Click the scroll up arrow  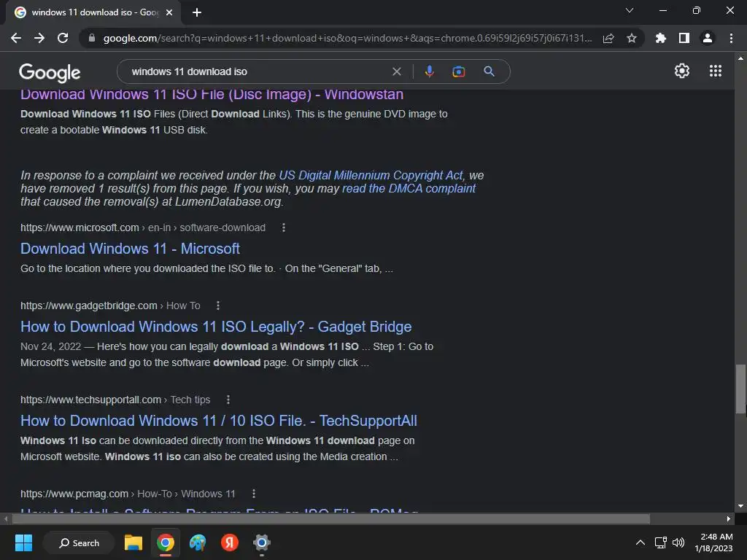click(740, 58)
